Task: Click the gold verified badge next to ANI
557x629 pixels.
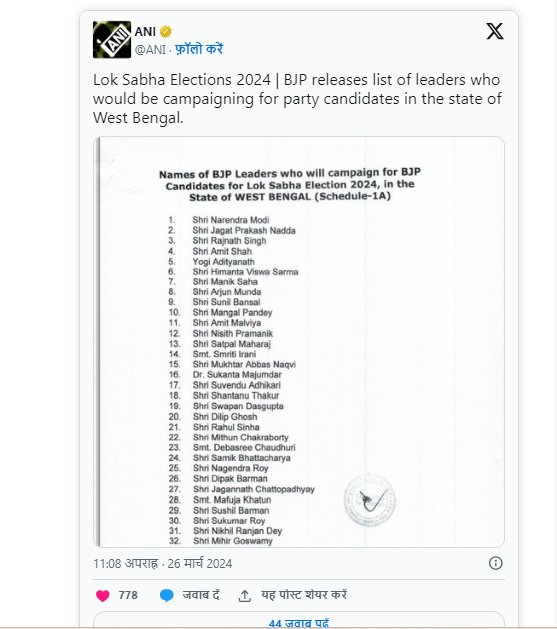Action: click(x=166, y=31)
